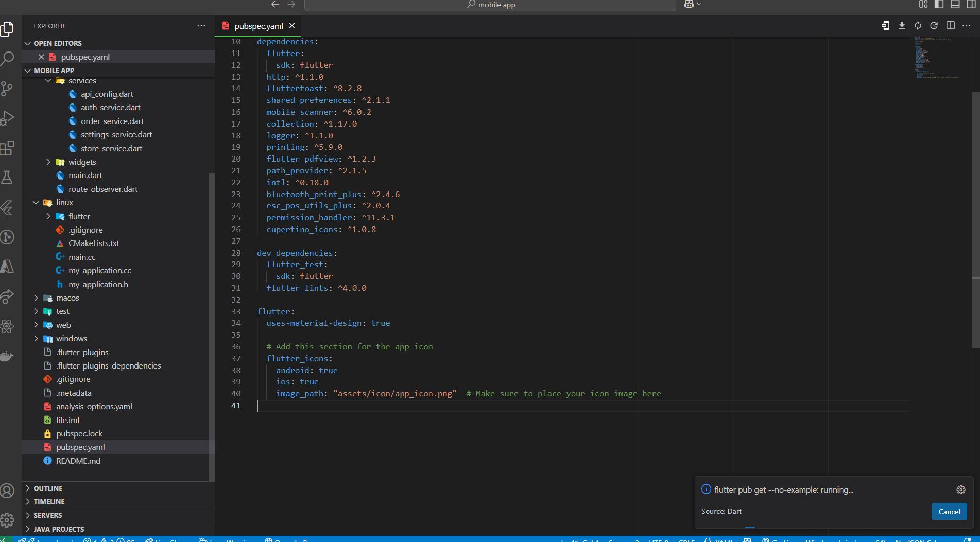
Task: Open editor More Actions ellipsis menu
Action: click(966, 26)
